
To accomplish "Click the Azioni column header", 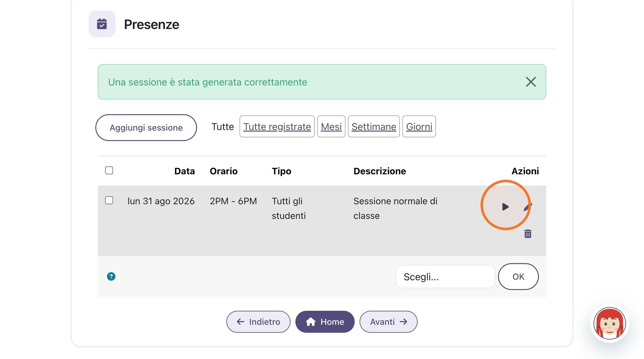I will pyautogui.click(x=525, y=171).
